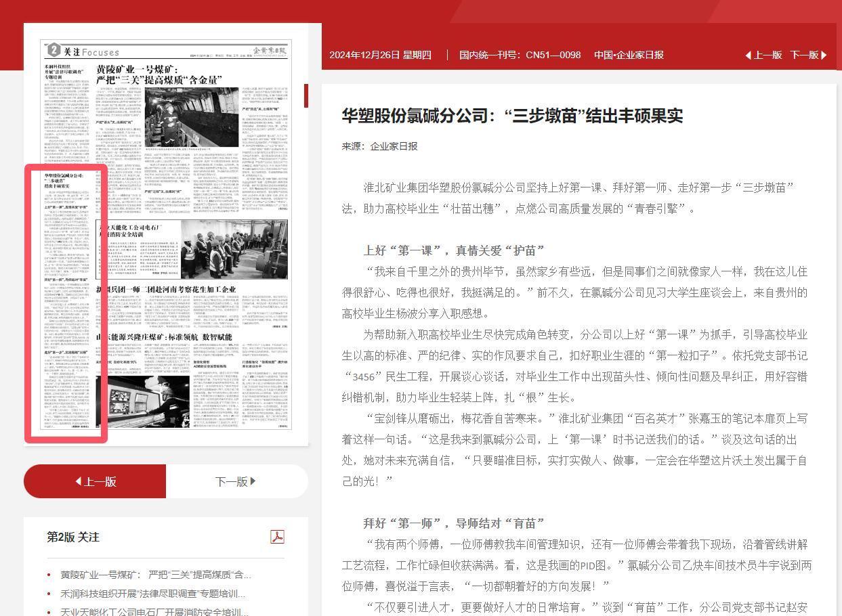Image resolution: width=842 pixels, height=616 pixels.
Task: Click 下一版 in the top header
Action: click(x=808, y=55)
